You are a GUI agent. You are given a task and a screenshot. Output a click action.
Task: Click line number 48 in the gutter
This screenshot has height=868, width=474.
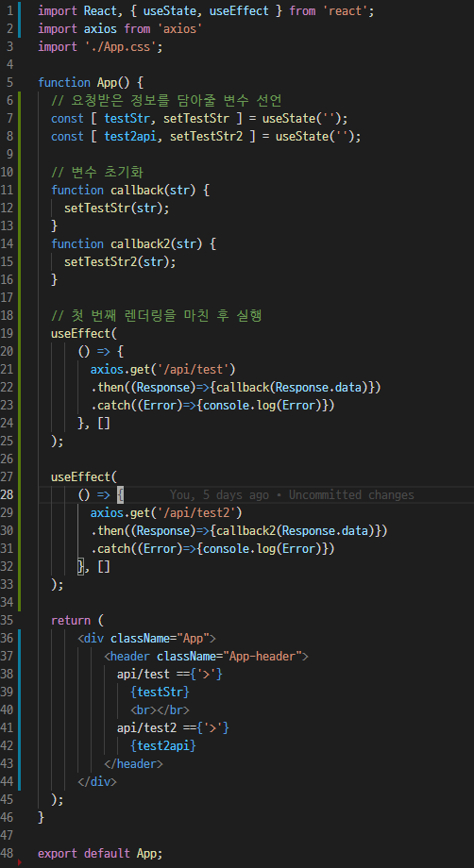(x=7, y=854)
